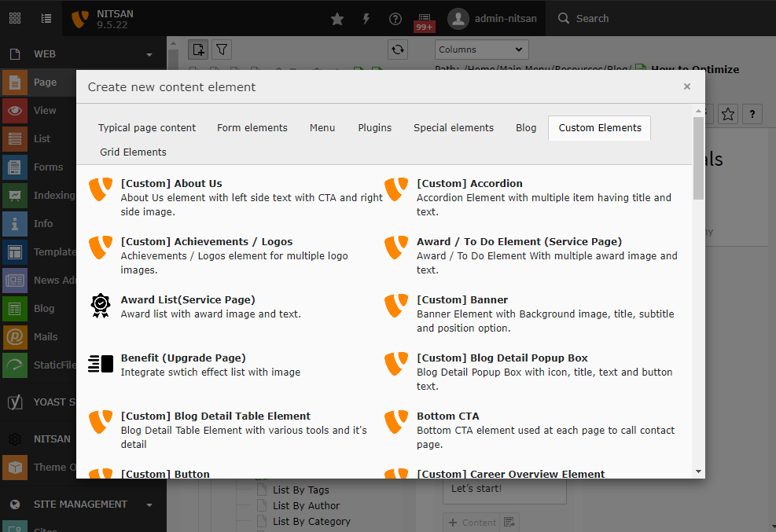Switch to Grid Elements tab
Screen dimensions: 776x532
tap(133, 152)
